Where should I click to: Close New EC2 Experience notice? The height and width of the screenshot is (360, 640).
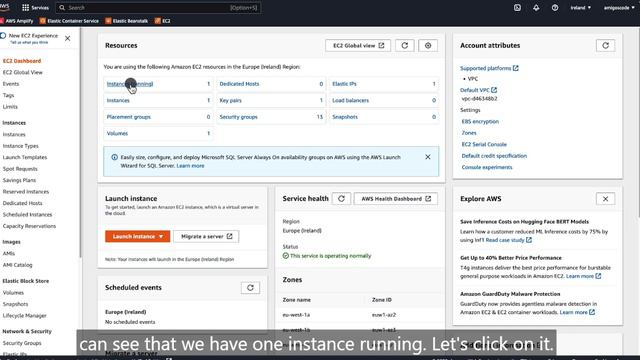pyautogui.click(x=68, y=38)
